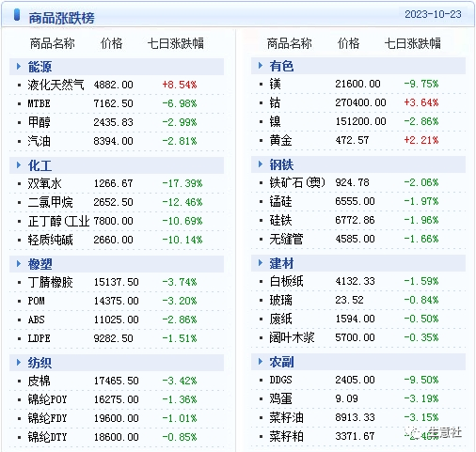Select the DDGS commodity name
The image size is (476, 452).
click(x=280, y=380)
